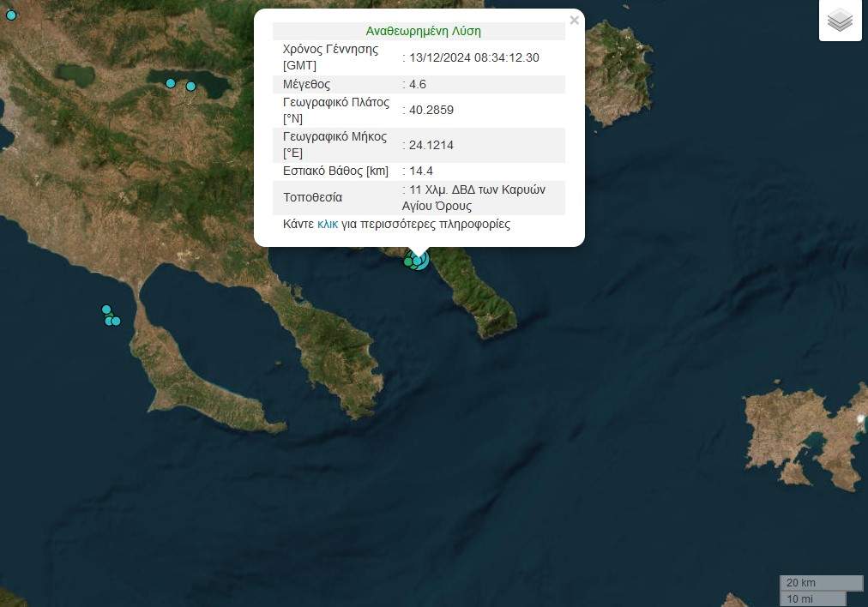Close the earthquake info popup
Image resolution: width=868 pixels, height=607 pixels.
click(x=574, y=21)
